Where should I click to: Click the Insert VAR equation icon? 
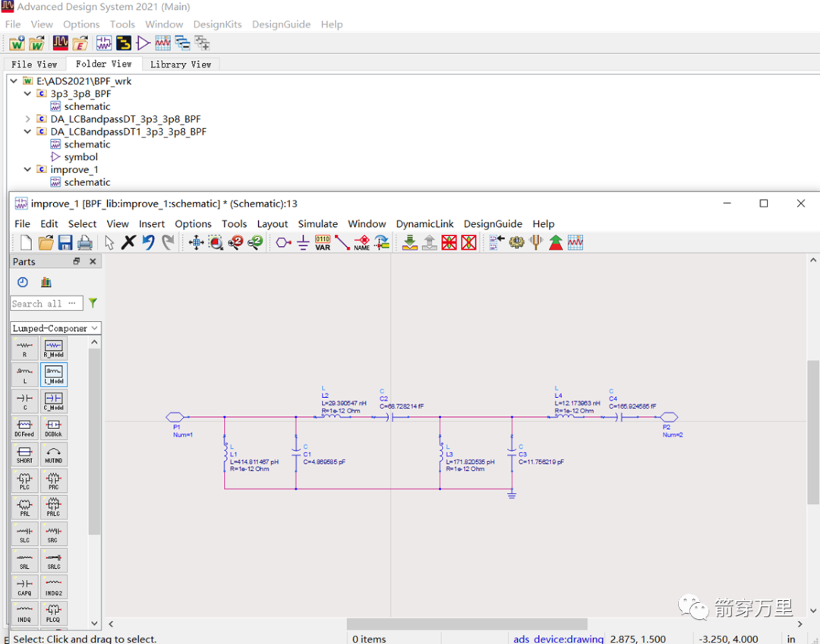(323, 242)
